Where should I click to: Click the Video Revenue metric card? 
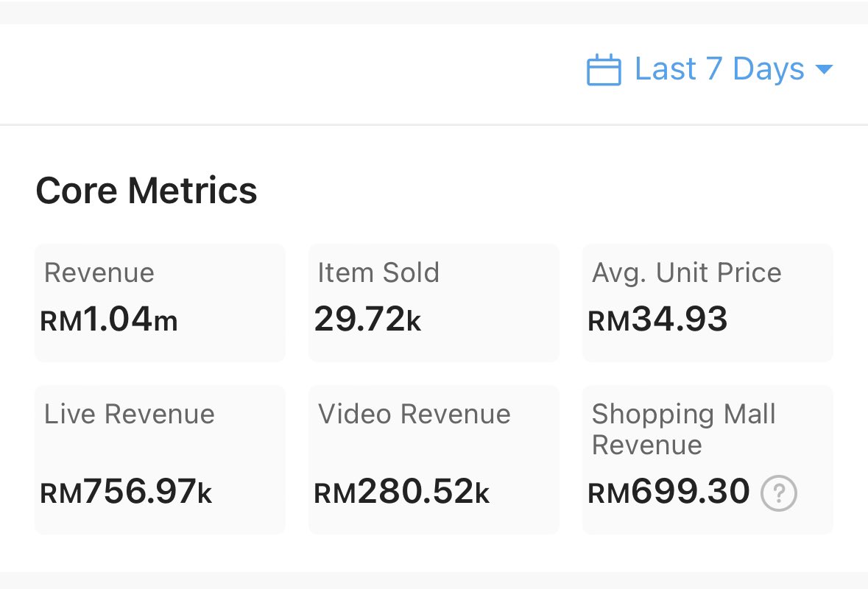coord(434,459)
